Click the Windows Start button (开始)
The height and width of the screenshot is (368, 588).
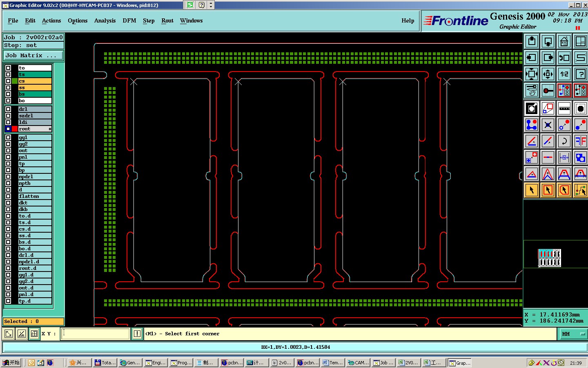11,363
